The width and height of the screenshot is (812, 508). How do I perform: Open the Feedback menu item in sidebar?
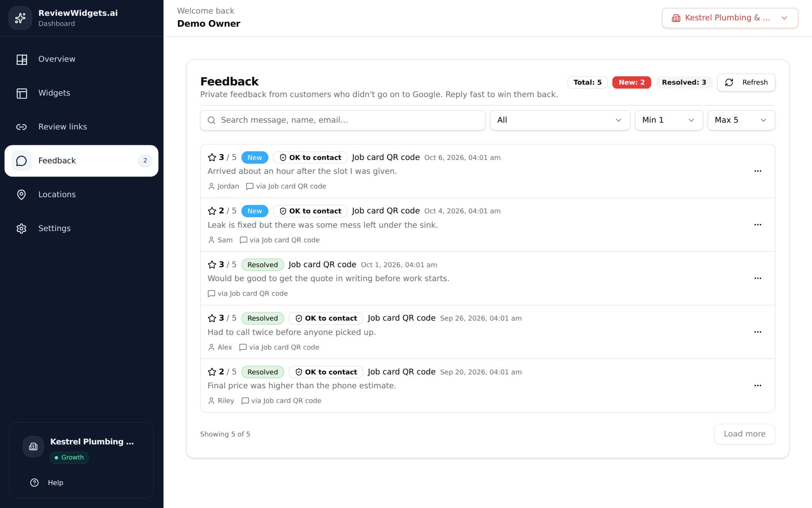pyautogui.click(x=81, y=161)
